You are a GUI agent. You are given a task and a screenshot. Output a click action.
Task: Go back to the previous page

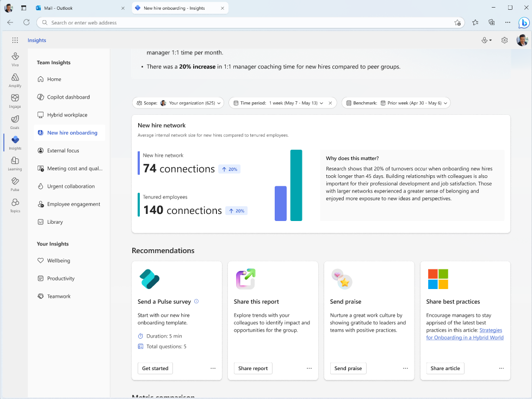point(10,22)
